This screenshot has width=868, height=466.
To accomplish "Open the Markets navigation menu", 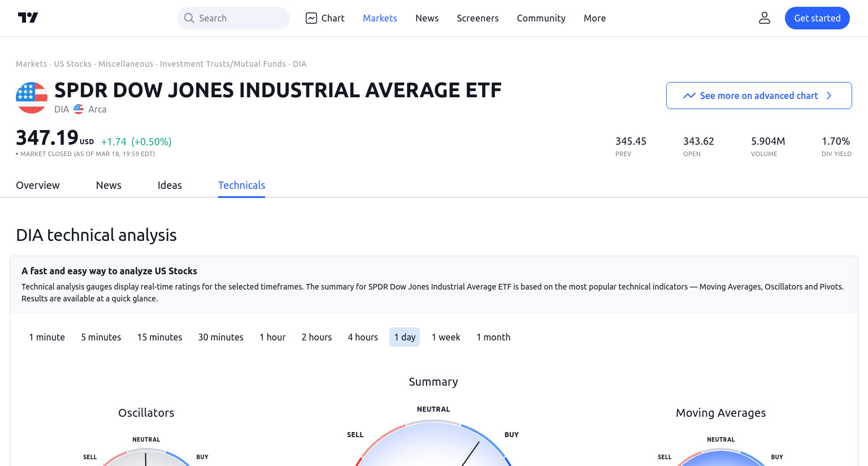I will click(380, 18).
